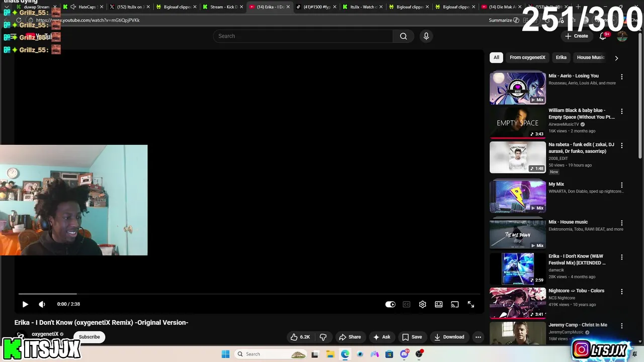Open File Explorer from taskbar

(330, 354)
